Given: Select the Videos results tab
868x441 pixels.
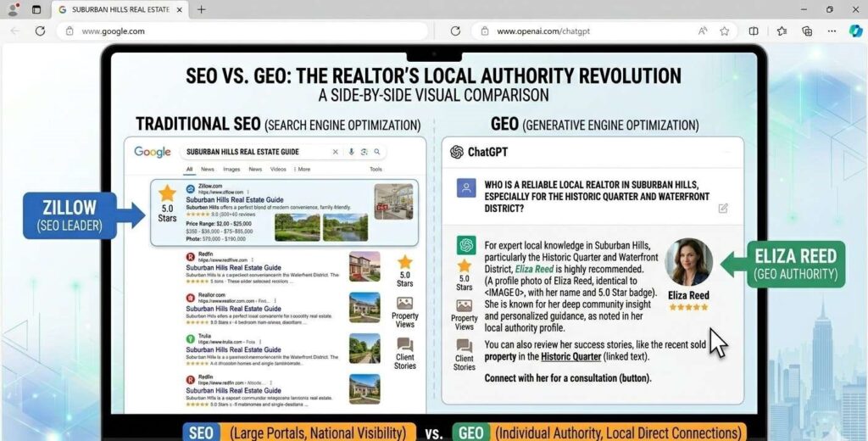Looking at the screenshot, I should [278, 169].
